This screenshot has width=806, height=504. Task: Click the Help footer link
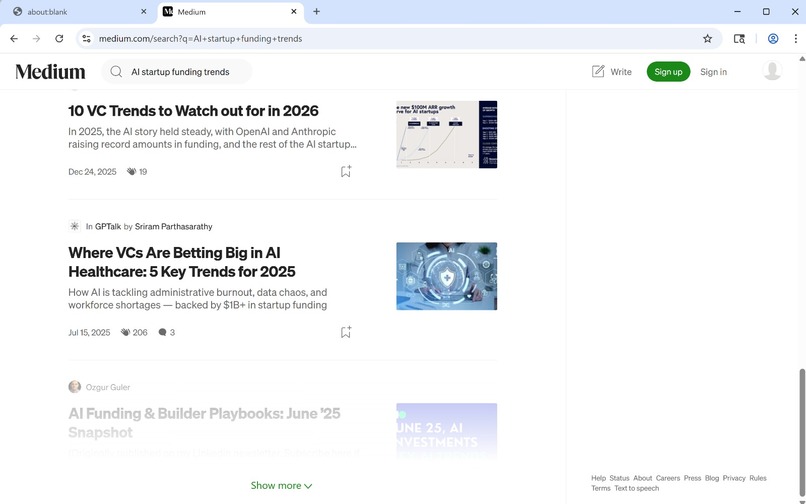point(598,478)
